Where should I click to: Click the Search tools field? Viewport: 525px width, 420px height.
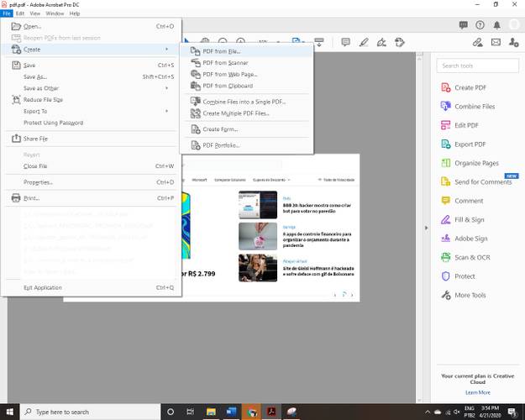coord(478,66)
